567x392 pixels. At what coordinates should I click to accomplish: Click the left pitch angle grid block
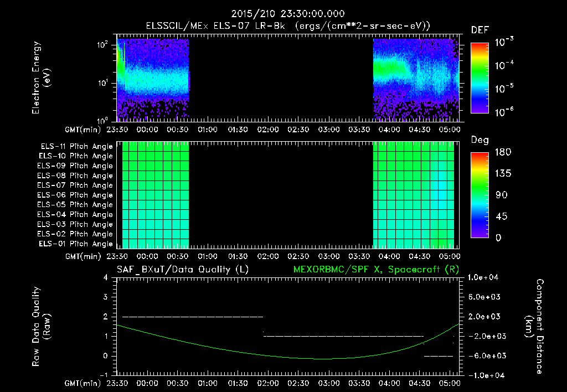coord(156,195)
